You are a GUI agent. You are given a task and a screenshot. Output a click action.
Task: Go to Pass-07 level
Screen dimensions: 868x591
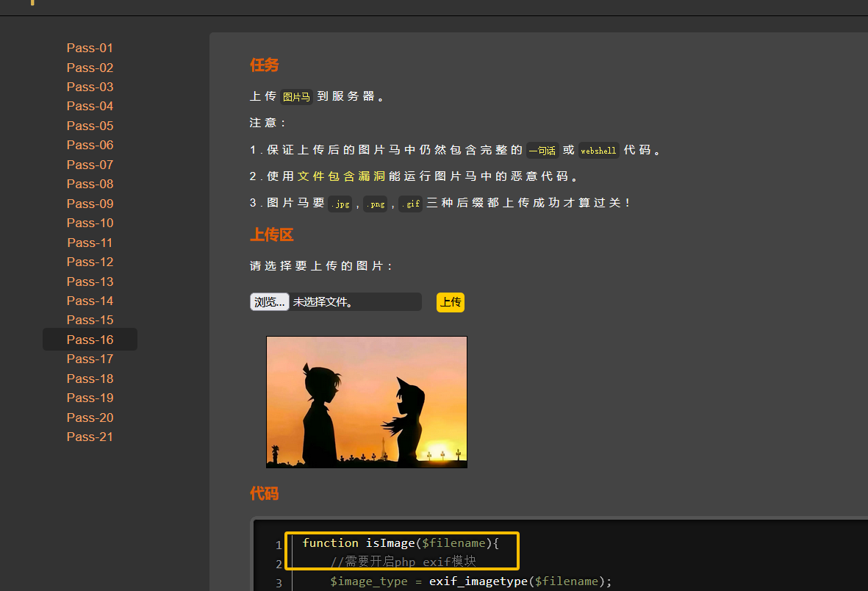tap(90, 165)
